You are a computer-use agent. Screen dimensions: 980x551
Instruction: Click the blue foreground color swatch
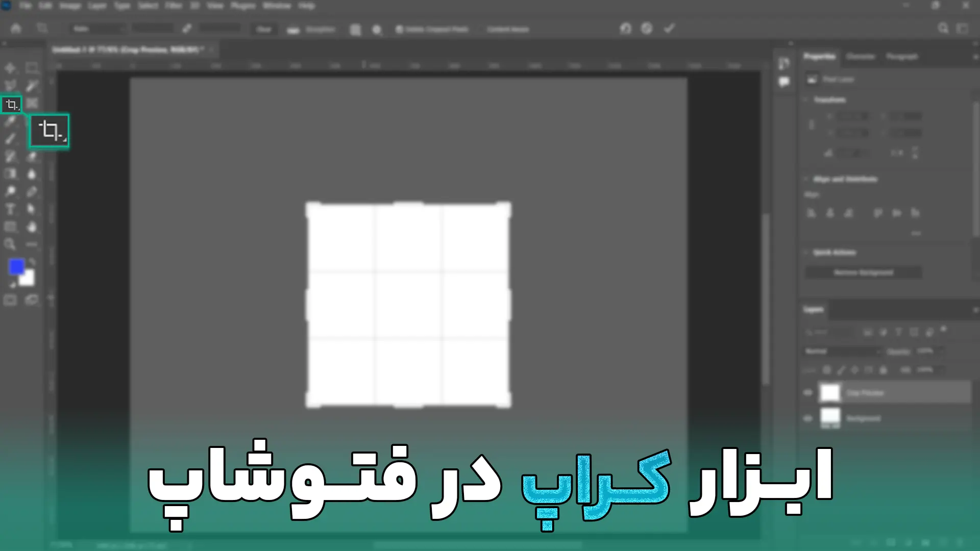(16, 266)
